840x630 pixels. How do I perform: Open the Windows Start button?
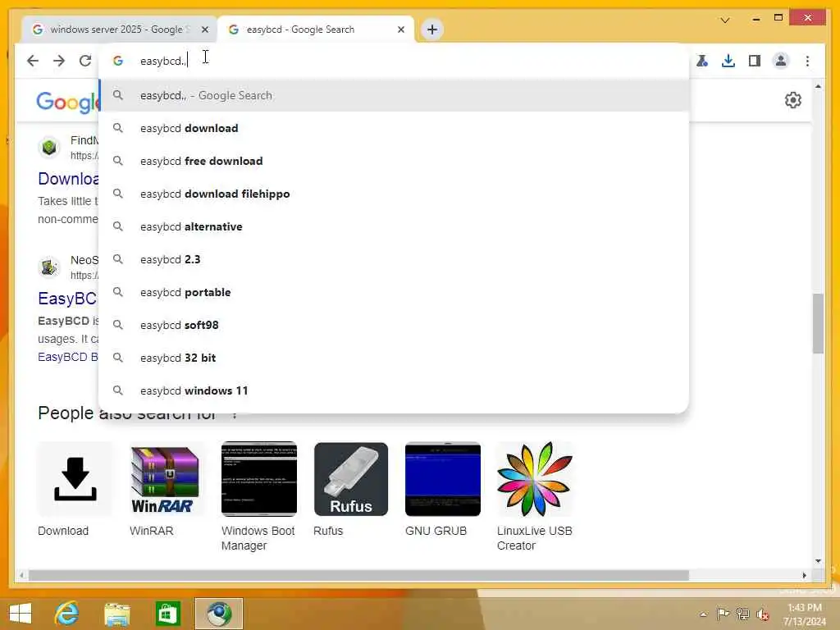click(x=21, y=614)
